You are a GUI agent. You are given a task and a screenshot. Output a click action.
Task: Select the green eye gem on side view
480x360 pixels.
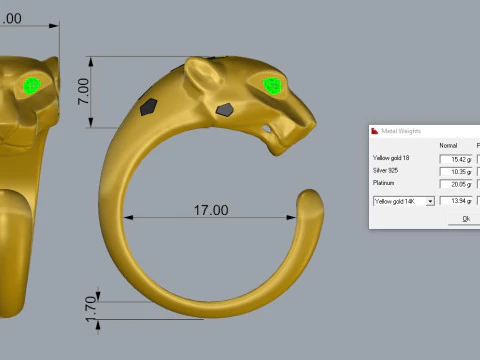[272, 86]
